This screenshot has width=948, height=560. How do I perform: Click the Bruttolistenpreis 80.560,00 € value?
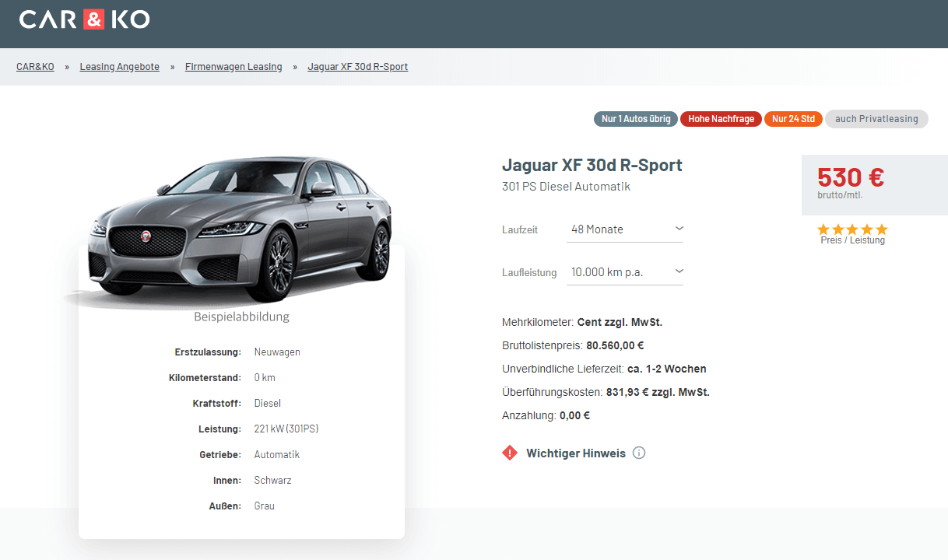[x=615, y=345]
